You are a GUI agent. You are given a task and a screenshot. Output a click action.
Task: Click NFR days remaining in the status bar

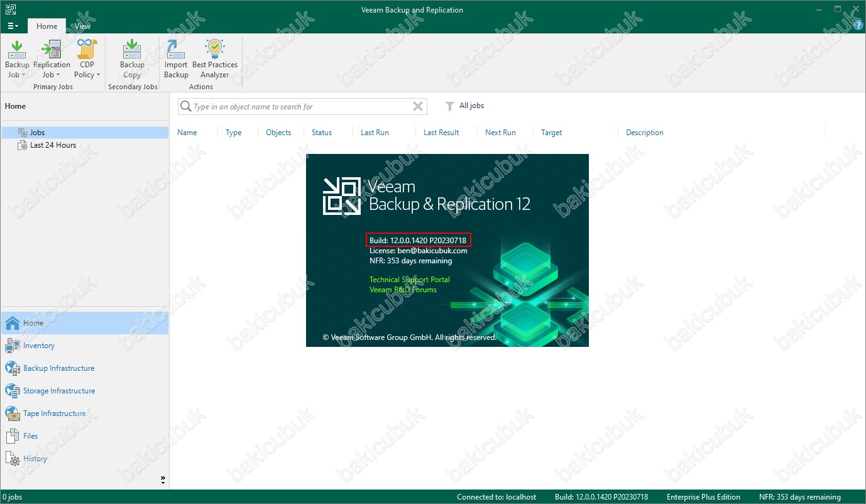[799, 497]
